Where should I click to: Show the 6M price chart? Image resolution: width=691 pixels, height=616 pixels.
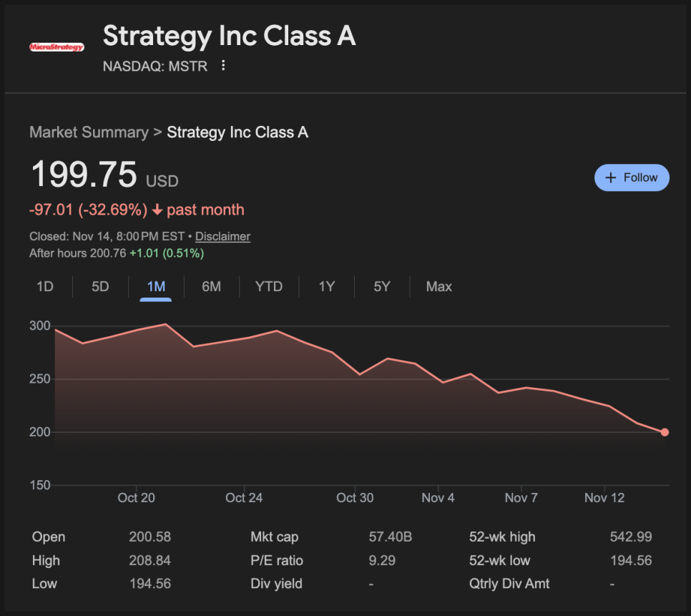(211, 287)
